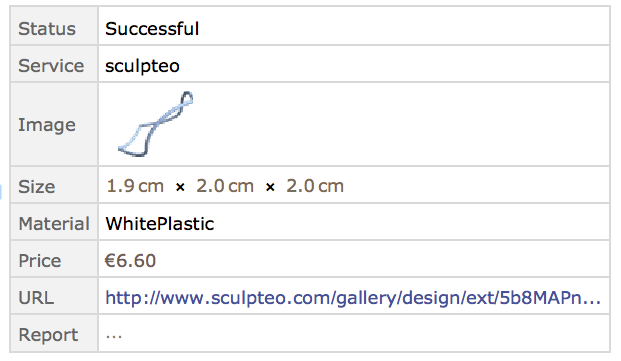The height and width of the screenshot is (361, 621).
Task: Select the WhitePlastic material value
Action: tap(160, 224)
